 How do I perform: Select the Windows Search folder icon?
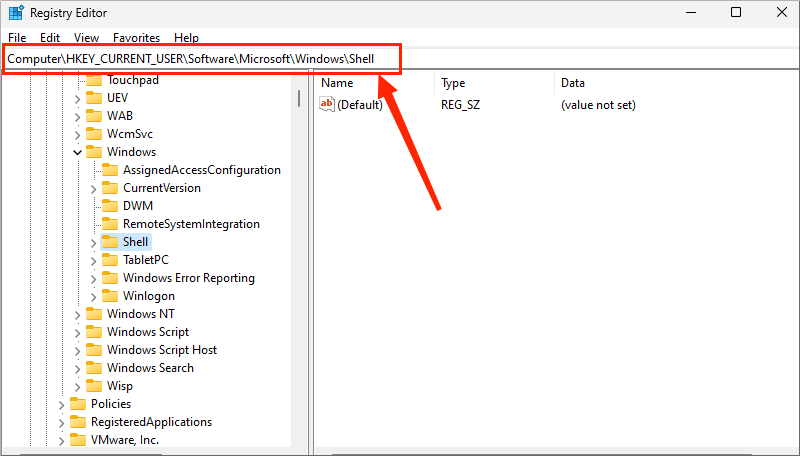(94, 368)
